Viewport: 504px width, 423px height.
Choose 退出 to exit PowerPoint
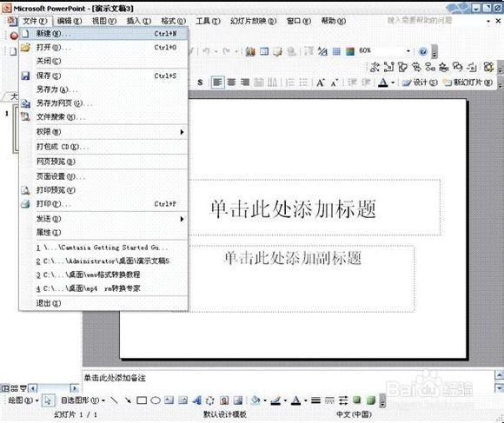point(103,303)
